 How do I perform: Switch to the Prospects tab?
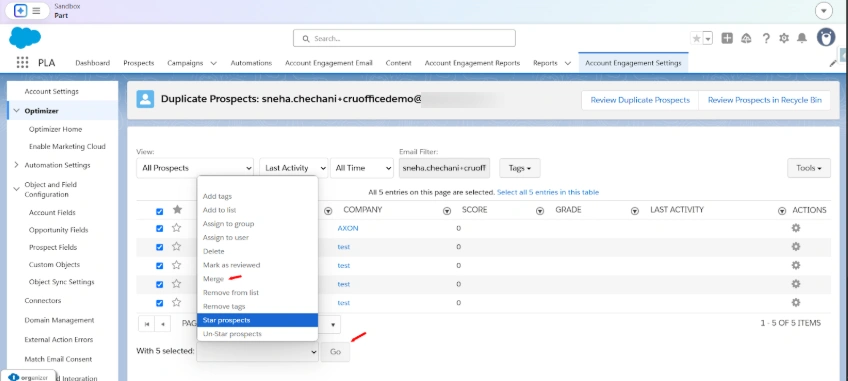(x=138, y=63)
